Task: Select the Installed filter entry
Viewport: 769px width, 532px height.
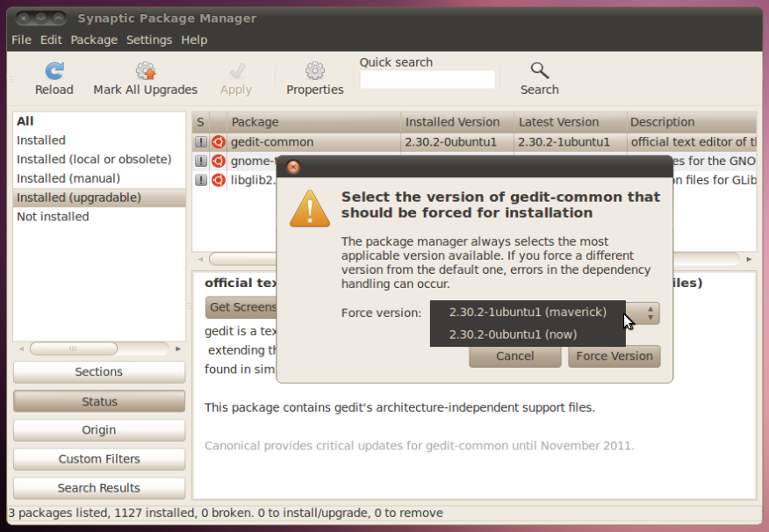Action: (x=99, y=140)
